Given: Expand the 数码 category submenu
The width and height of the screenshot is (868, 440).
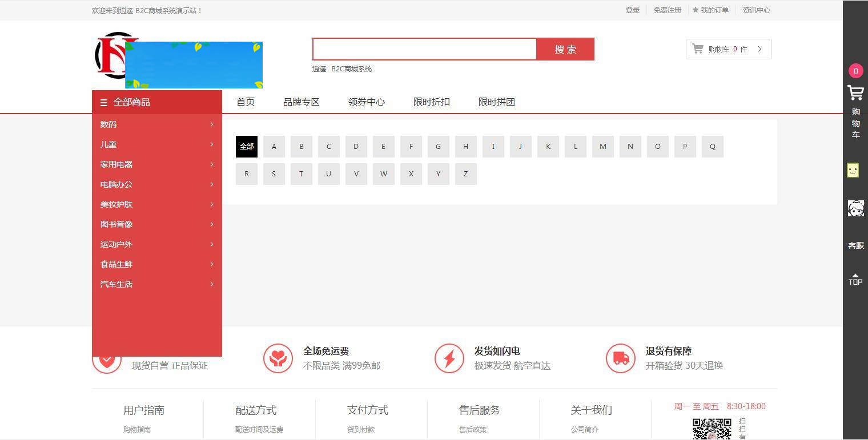Looking at the screenshot, I should tap(157, 124).
